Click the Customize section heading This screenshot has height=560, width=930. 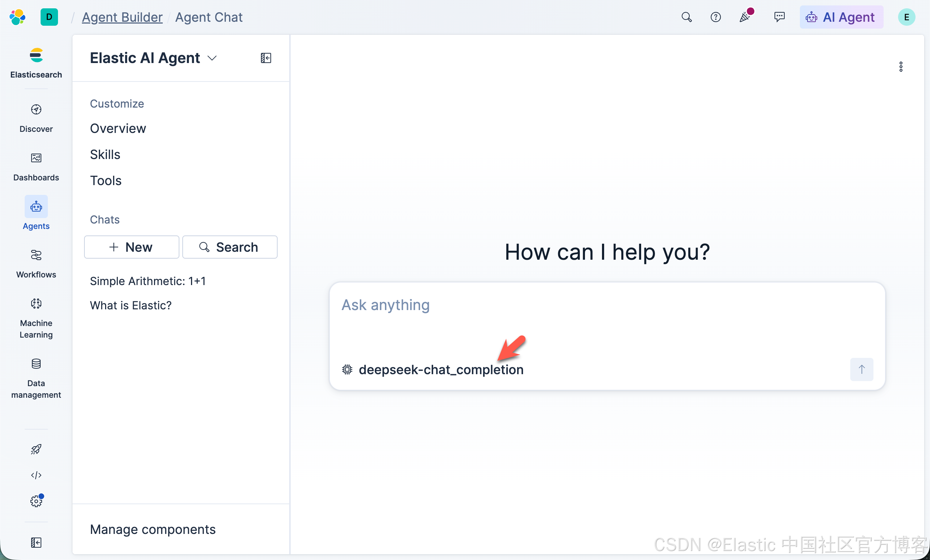click(x=117, y=103)
